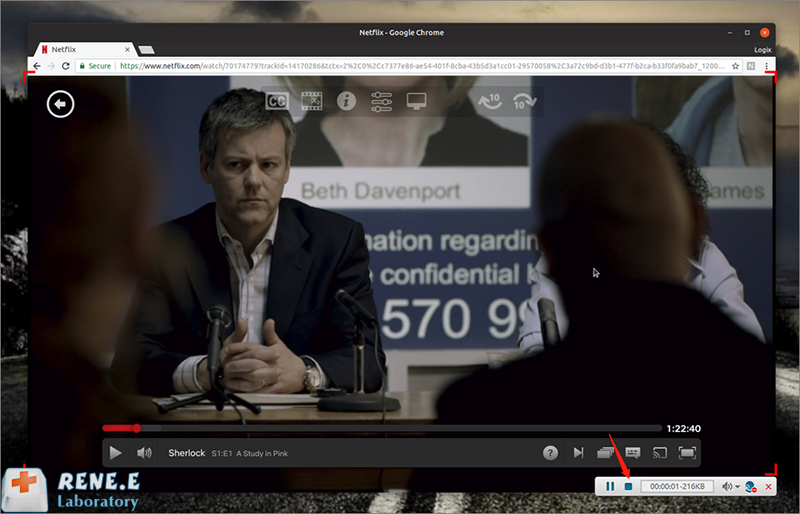Mute the Netflix player volume

click(144, 453)
